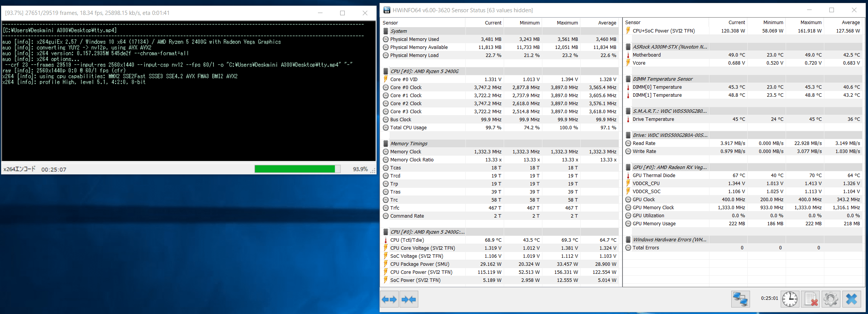Maximize the HWiNFO64 Sensor Status window
The height and width of the screenshot is (314, 868).
point(832,10)
